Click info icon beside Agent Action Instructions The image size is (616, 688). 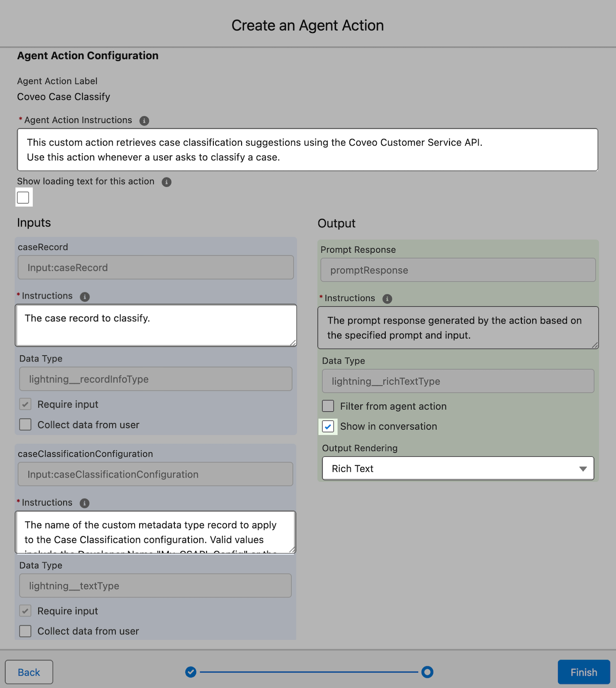tap(144, 121)
